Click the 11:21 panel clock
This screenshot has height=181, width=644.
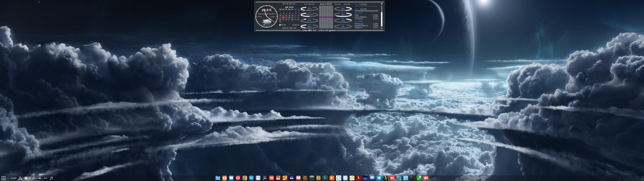click(13, 178)
